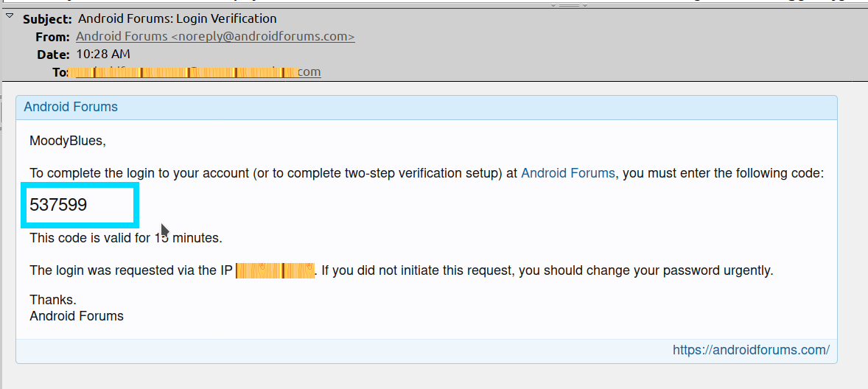Collapse the message header disclosure triangle
The image size is (868, 389).
[x=10, y=16]
